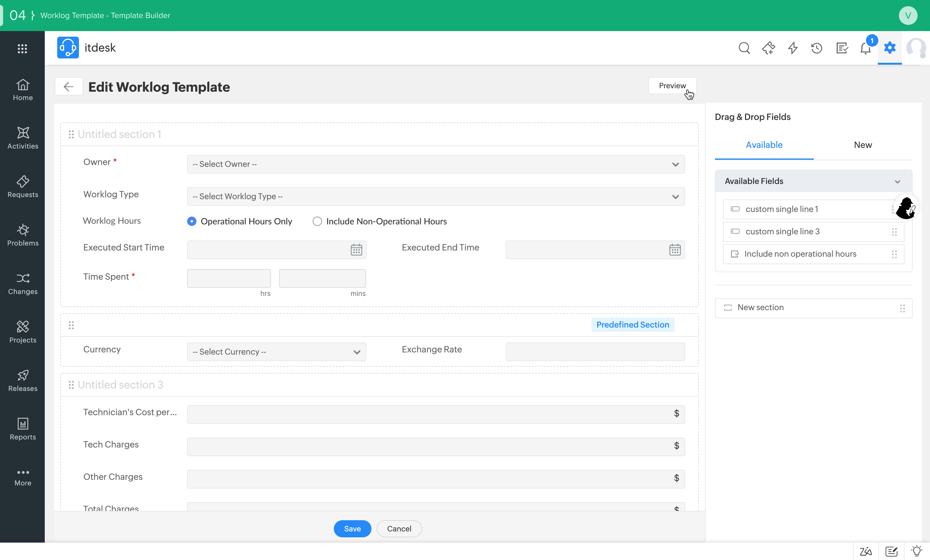The width and height of the screenshot is (930, 560).
Task: Click drag handle of custom single line 3
Action: click(x=894, y=232)
